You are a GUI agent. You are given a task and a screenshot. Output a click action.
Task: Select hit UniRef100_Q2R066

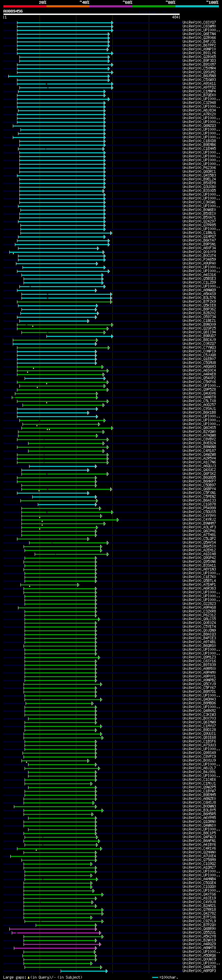coord(199,38)
